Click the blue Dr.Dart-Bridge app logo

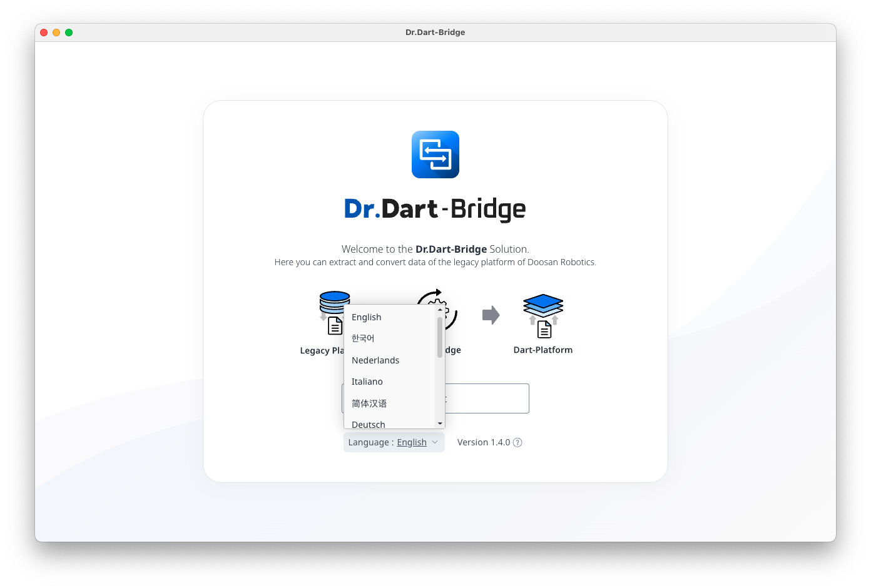(435, 155)
